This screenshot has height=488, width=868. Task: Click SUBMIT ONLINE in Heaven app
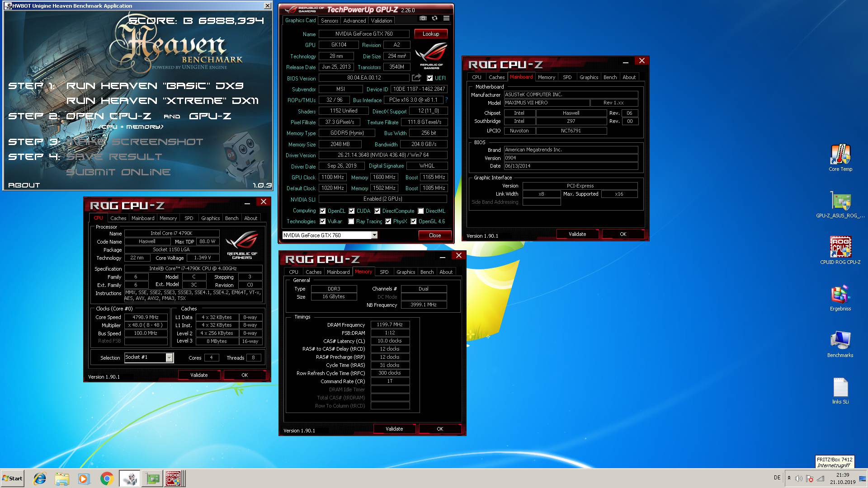click(118, 172)
